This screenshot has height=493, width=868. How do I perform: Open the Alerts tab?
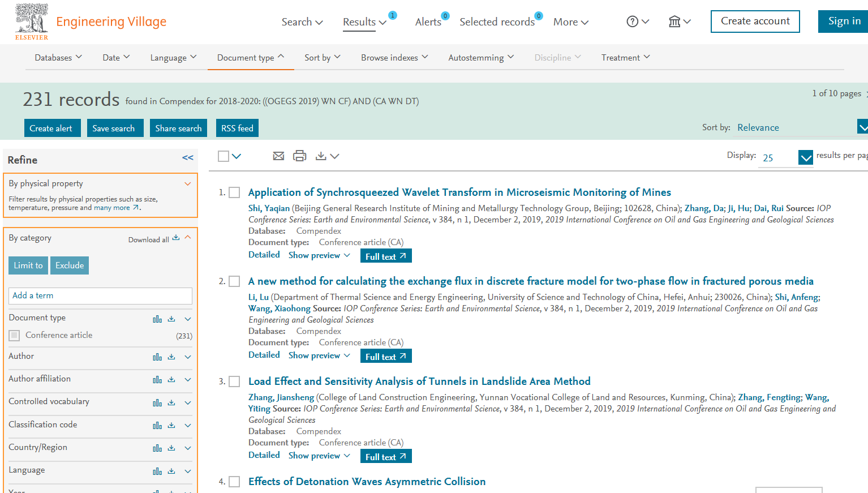[x=428, y=22]
